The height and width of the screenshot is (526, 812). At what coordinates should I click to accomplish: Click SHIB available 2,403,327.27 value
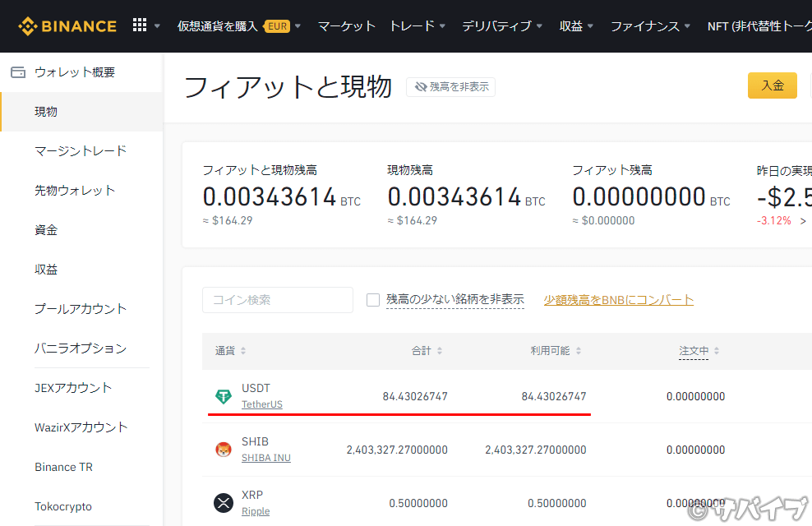[536, 450]
